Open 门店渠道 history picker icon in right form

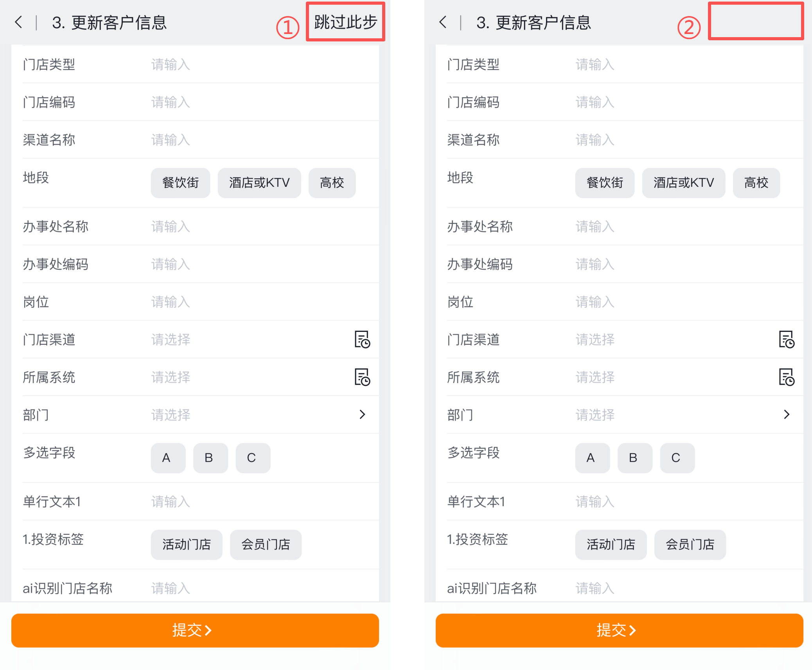(x=787, y=339)
